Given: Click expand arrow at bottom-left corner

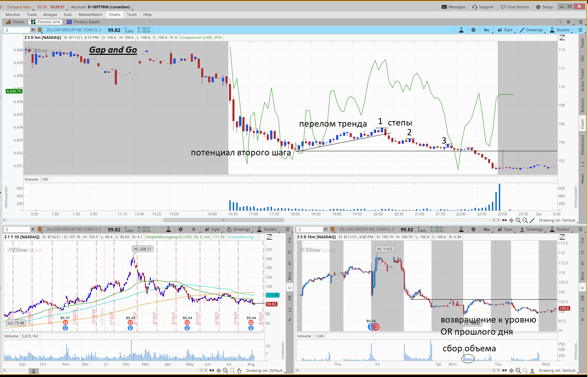Looking at the screenshot, I should point(33,371).
